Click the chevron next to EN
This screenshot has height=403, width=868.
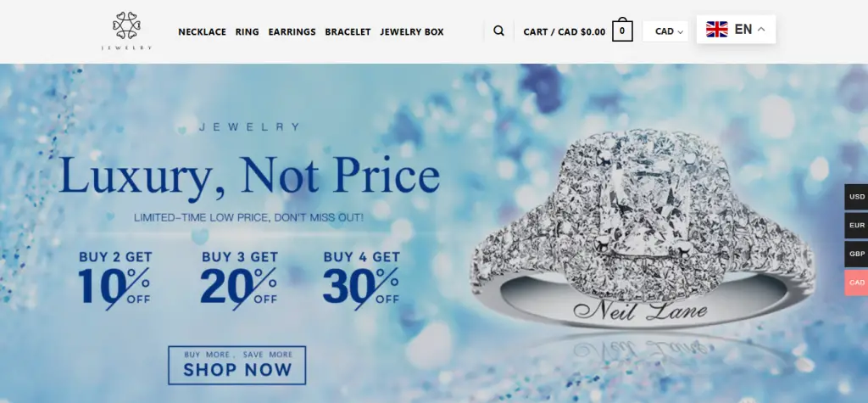761,30
